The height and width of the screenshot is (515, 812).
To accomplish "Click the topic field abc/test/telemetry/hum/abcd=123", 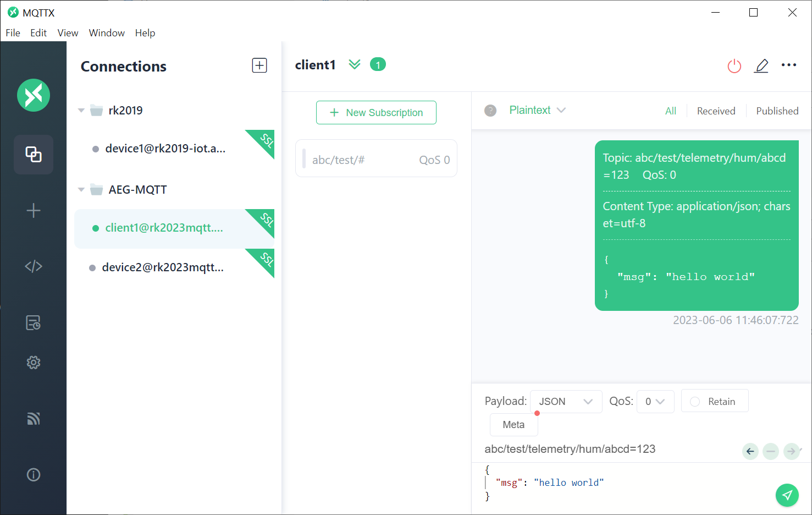I will [x=570, y=449].
